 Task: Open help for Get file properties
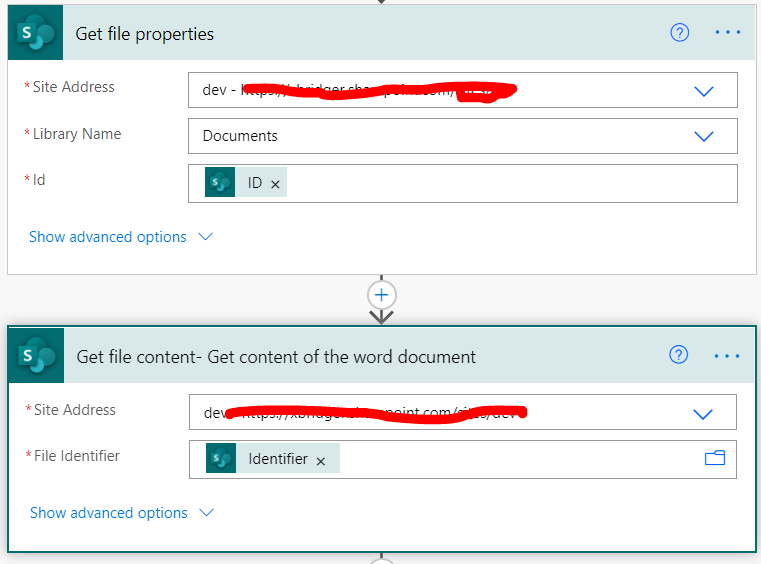pos(679,33)
